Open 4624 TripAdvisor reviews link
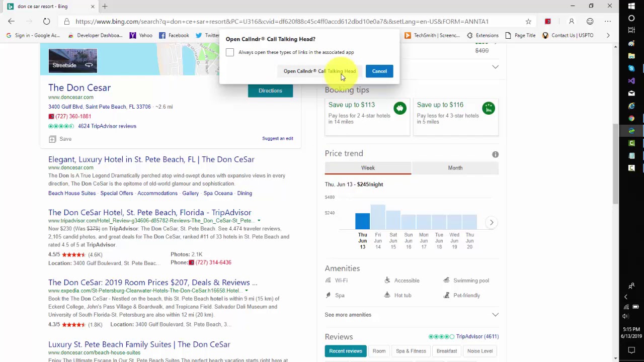Viewport: 644px width, 362px height. coord(107,126)
